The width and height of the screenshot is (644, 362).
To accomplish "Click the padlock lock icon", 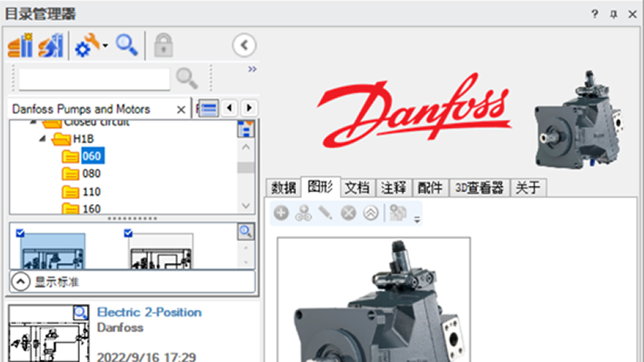I will point(163,45).
